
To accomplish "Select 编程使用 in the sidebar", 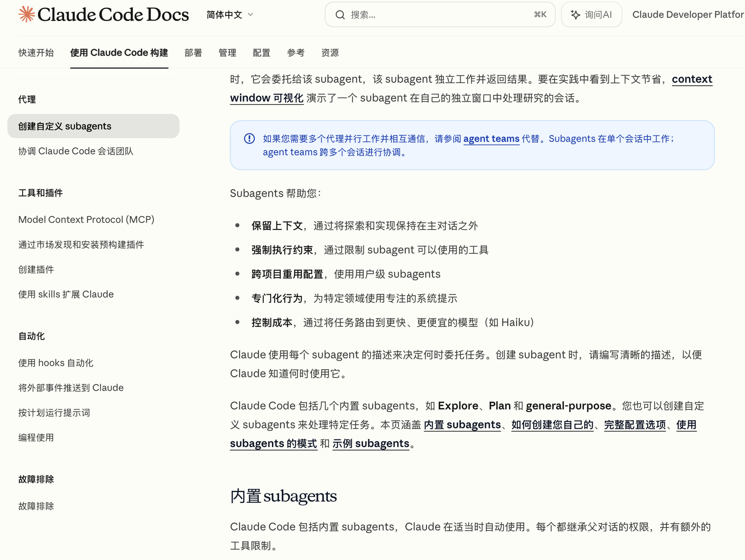I will [36, 437].
